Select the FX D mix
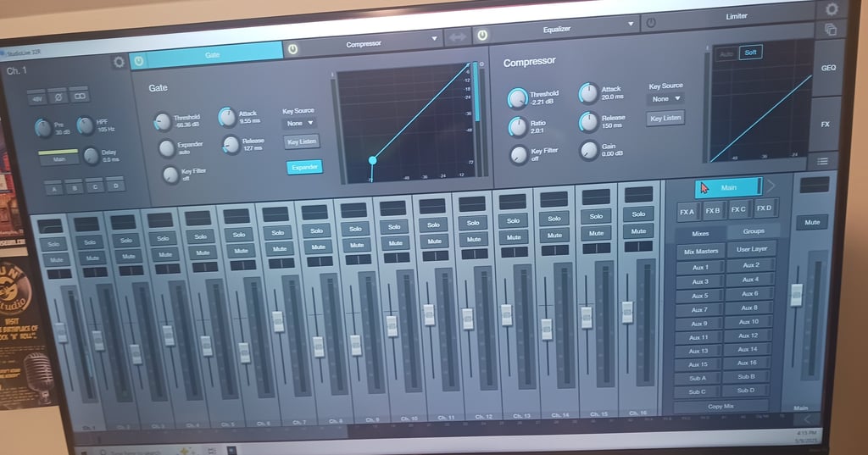The width and height of the screenshot is (868, 455). click(x=764, y=208)
